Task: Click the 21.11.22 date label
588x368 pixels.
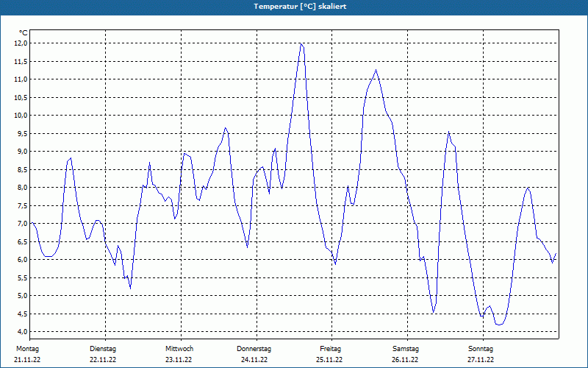Action: coord(27,360)
